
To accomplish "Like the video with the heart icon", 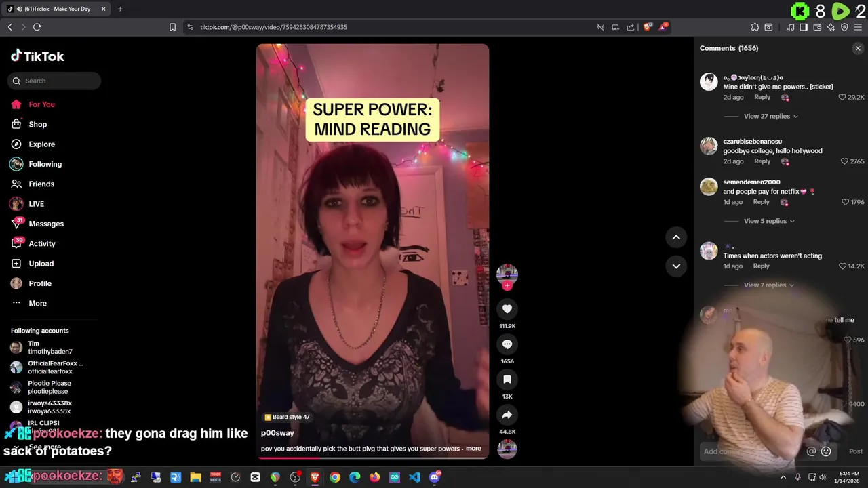I will point(507,309).
